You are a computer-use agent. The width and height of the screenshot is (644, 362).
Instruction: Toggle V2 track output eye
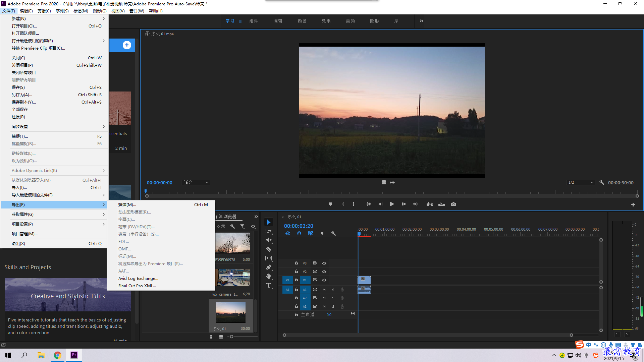(324, 271)
